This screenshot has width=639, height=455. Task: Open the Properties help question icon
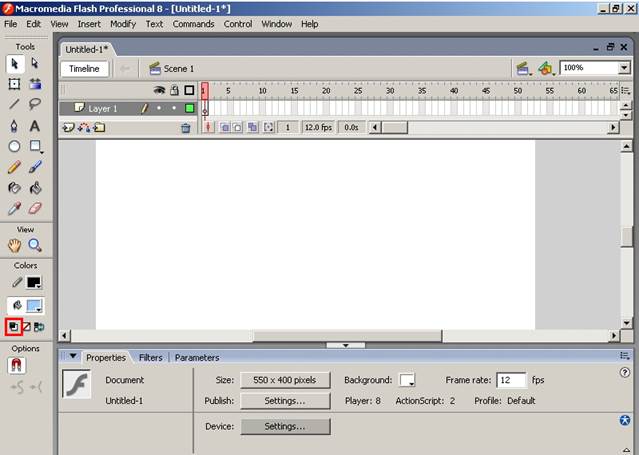tap(625, 372)
